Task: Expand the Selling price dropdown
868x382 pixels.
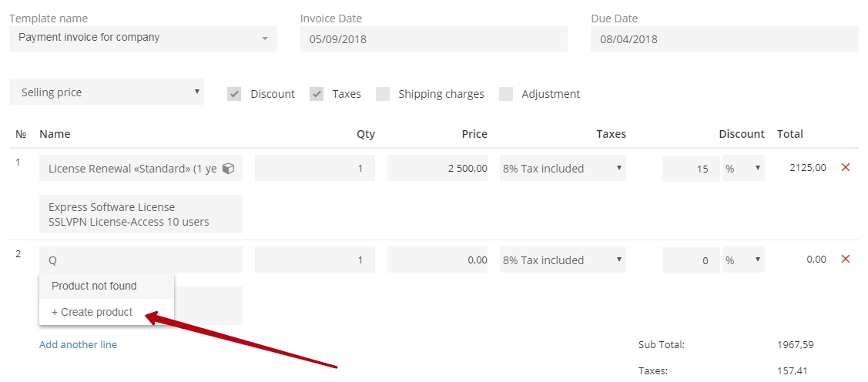Action: point(107,92)
